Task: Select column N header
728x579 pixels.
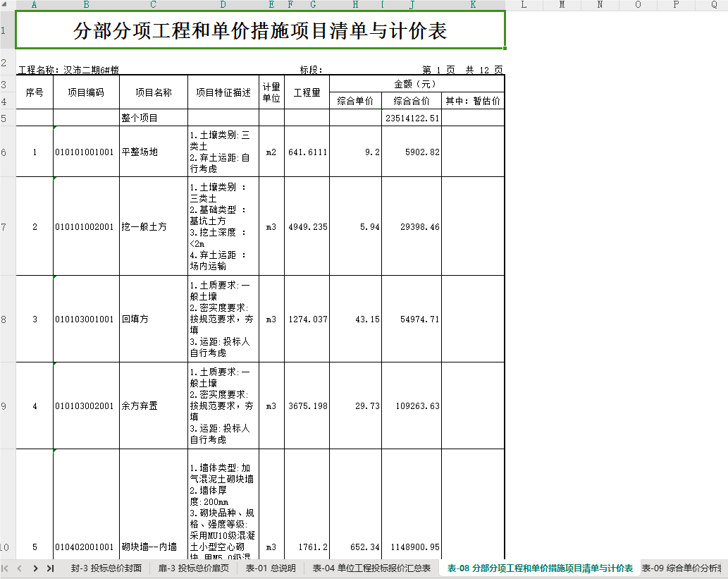Action: [x=600, y=5]
